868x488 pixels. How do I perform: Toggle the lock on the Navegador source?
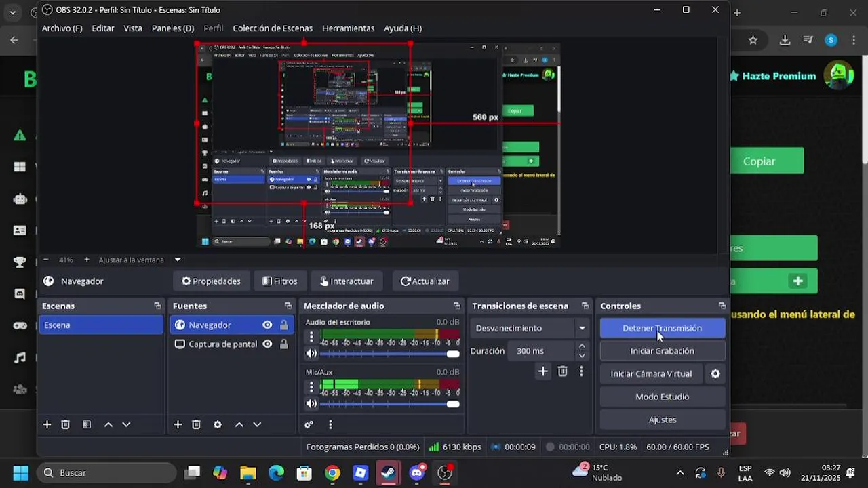tap(284, 325)
